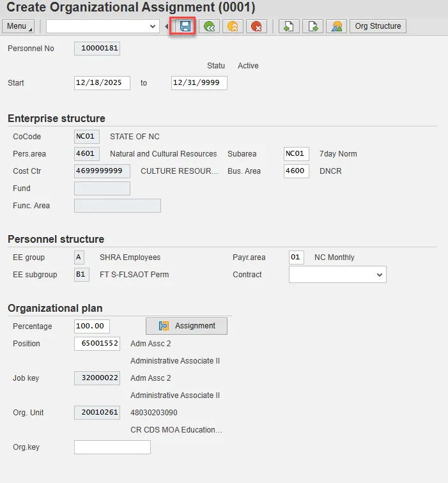Viewport: 448px width, 483px height.
Task: Click the Active status text
Action: pyautogui.click(x=248, y=66)
